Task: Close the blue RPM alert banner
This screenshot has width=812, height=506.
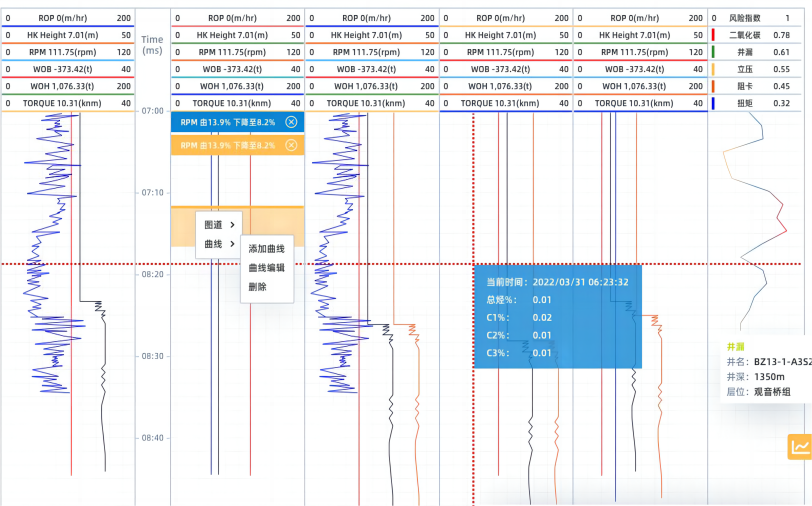Action: point(291,121)
